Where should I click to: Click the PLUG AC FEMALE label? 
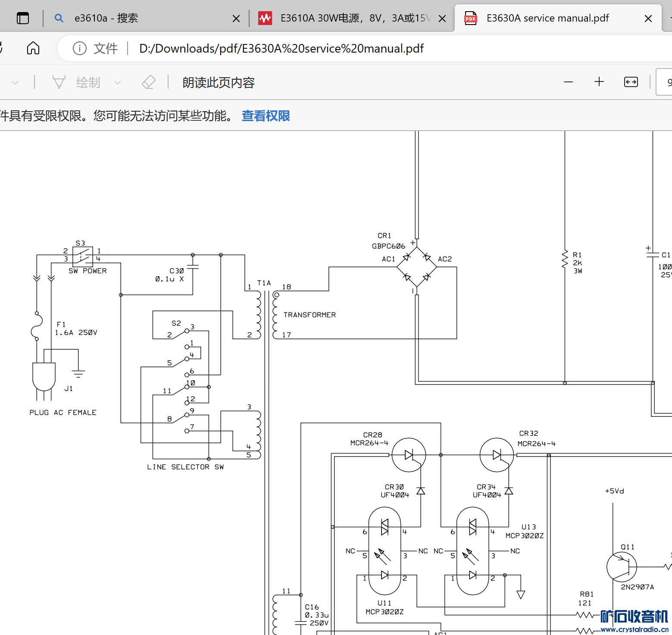click(x=63, y=413)
